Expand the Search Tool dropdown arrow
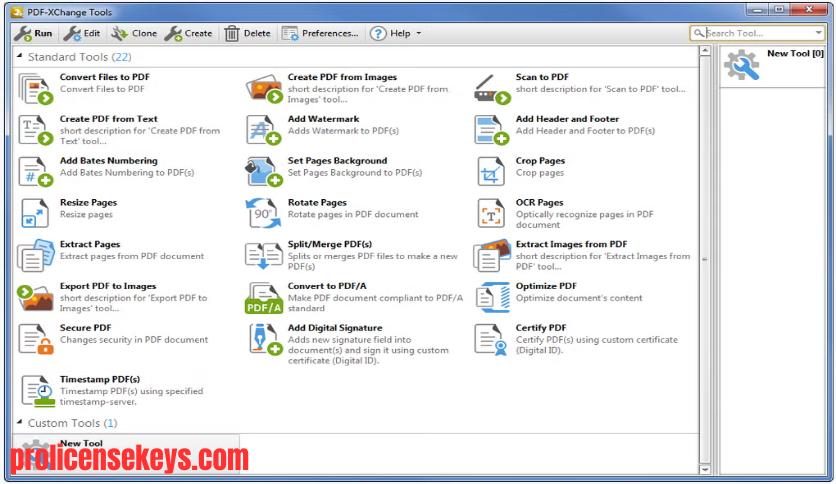This screenshot has height=484, width=836. [818, 33]
